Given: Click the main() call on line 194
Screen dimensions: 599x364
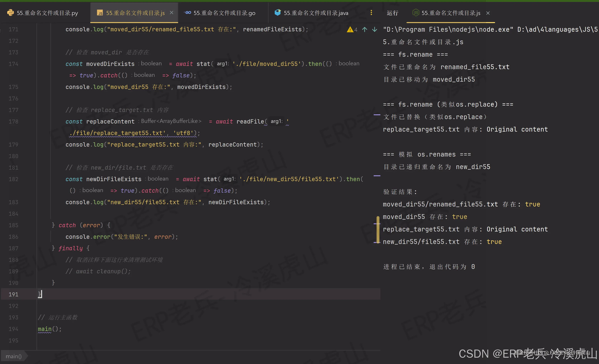Looking at the screenshot, I should [45, 329].
